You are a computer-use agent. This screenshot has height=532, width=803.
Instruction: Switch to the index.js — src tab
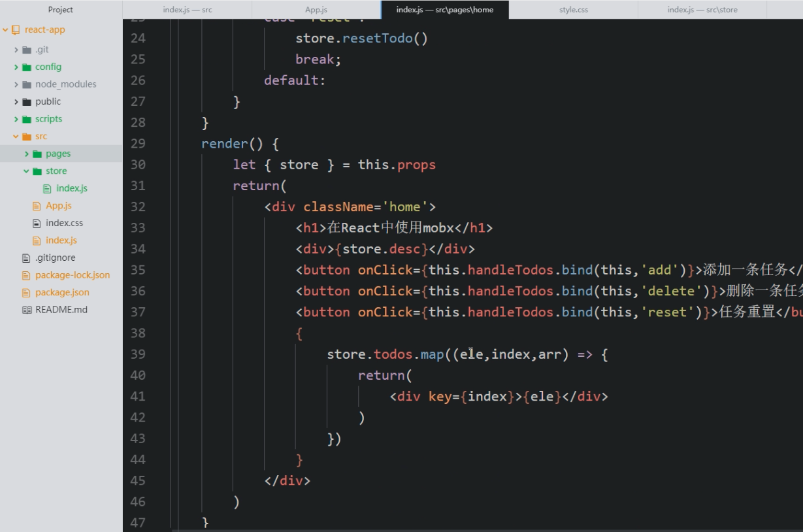(x=187, y=10)
